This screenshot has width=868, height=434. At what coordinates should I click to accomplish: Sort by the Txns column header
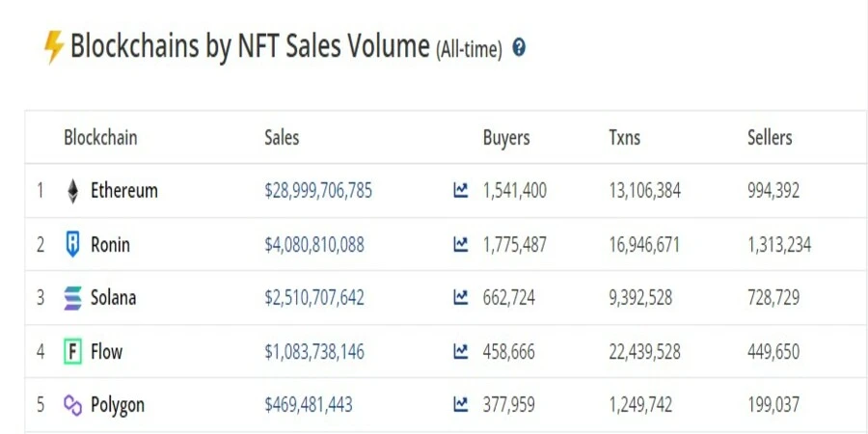(624, 138)
